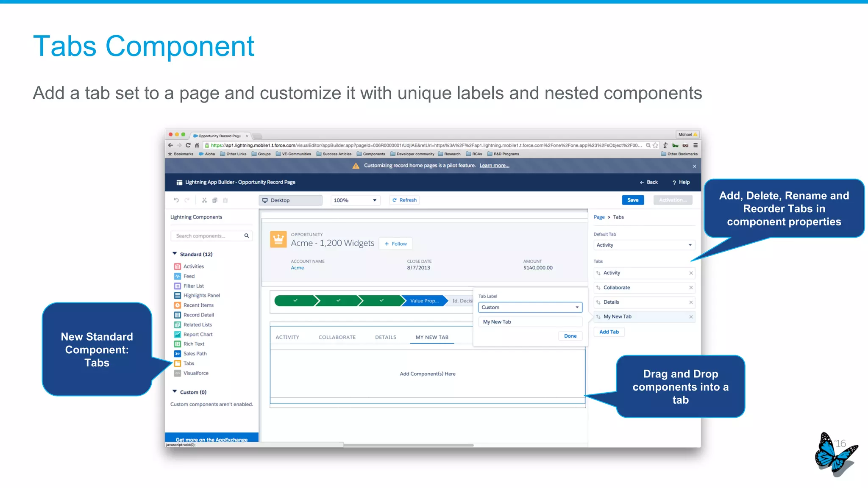Click the Search components input field
Viewport: 868px width, 488px height.
pyautogui.click(x=211, y=236)
